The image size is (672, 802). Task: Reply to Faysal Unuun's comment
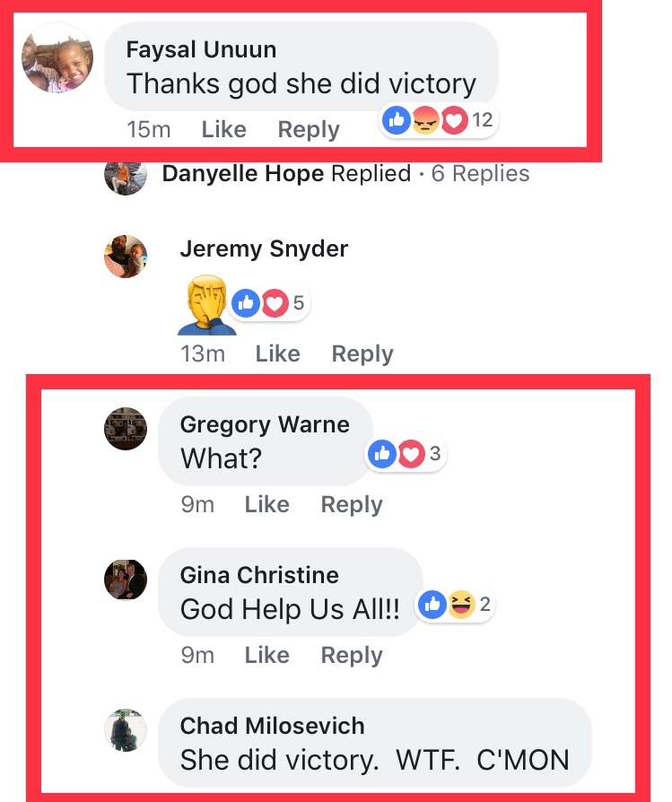[x=309, y=129]
